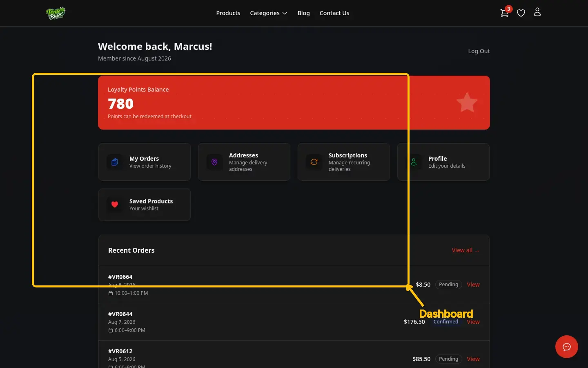The height and width of the screenshot is (368, 588).
Task: Click the 780 loyalty points balance
Action: point(121,104)
